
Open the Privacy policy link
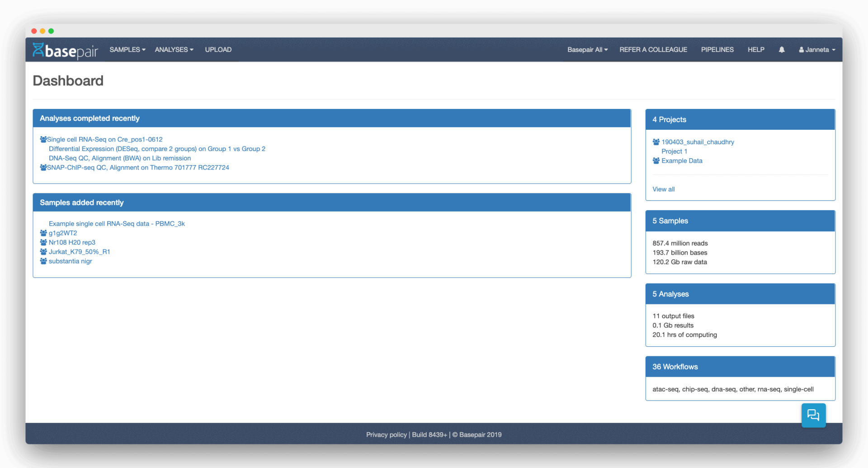[x=386, y=435]
